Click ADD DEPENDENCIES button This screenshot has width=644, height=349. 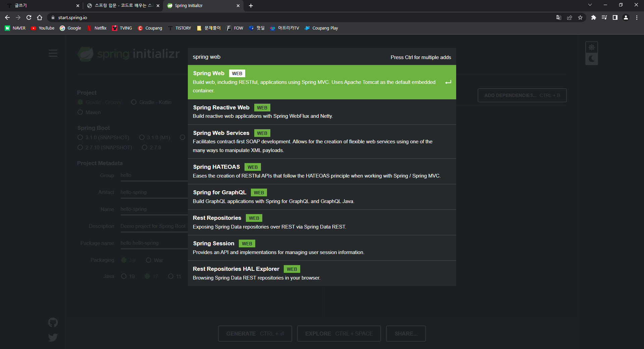(x=522, y=95)
